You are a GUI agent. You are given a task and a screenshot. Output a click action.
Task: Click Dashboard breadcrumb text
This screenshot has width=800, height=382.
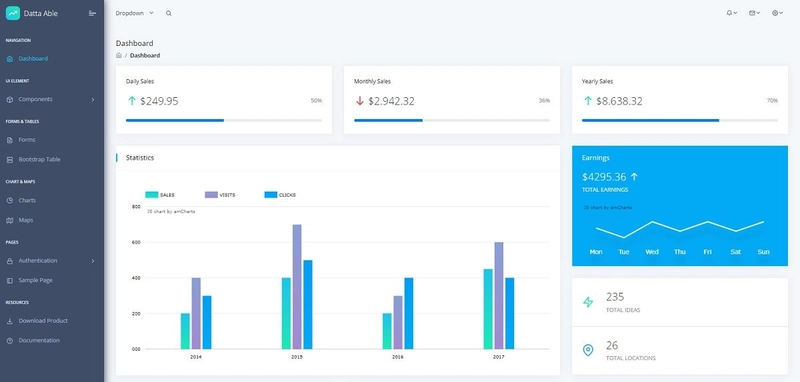[x=145, y=55]
